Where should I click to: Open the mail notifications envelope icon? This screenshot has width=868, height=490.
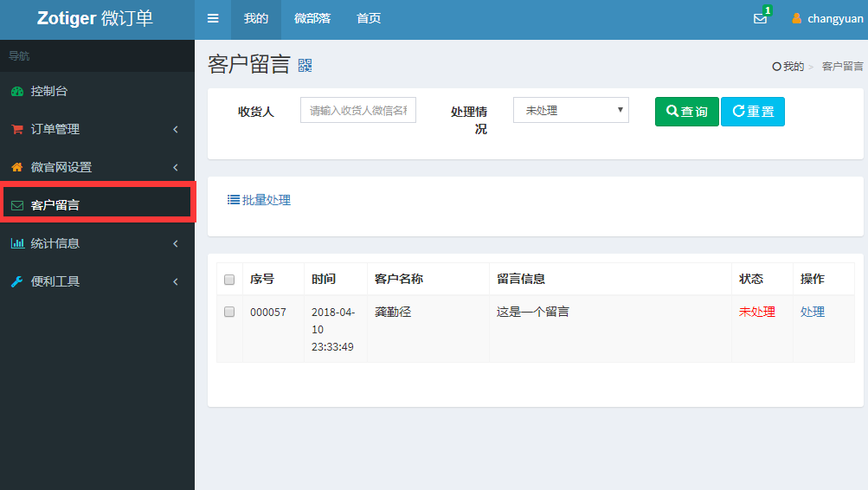point(760,19)
